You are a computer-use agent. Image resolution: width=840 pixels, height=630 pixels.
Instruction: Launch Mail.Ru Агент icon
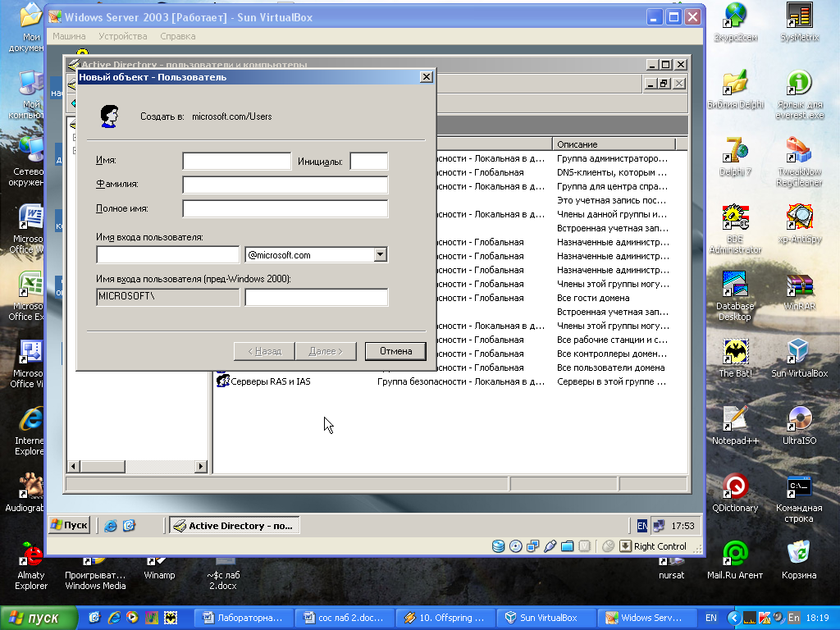coord(735,559)
